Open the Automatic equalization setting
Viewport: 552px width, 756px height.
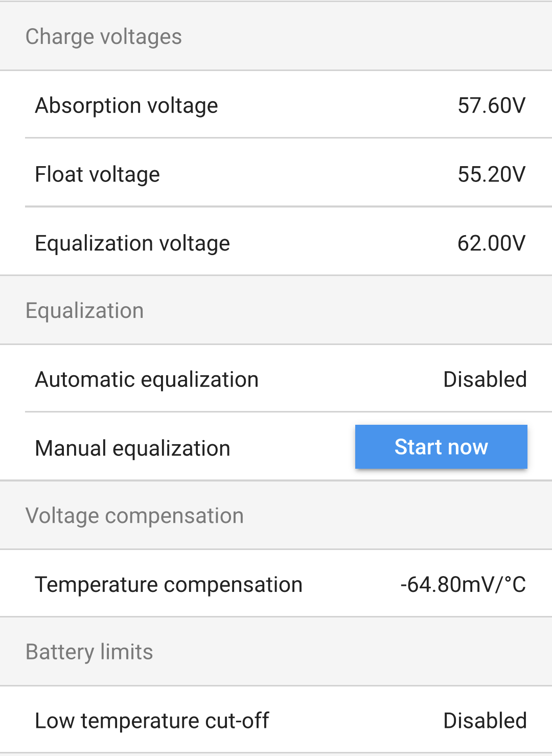(x=147, y=380)
